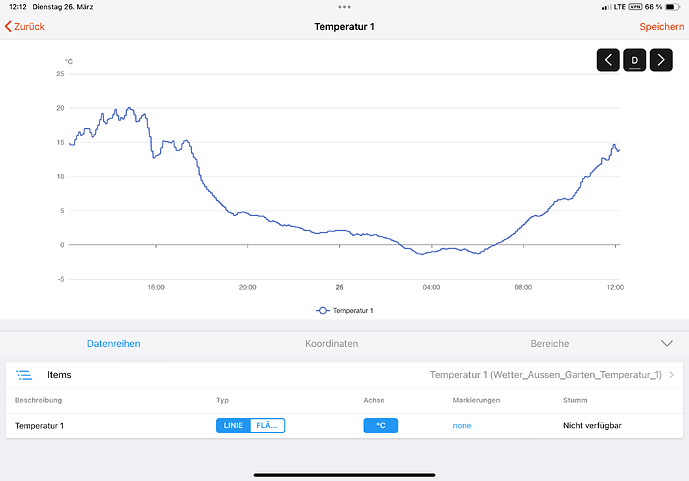Open Items row disclosure chevron
Viewport: 689px width, 481px height.
tap(672, 375)
